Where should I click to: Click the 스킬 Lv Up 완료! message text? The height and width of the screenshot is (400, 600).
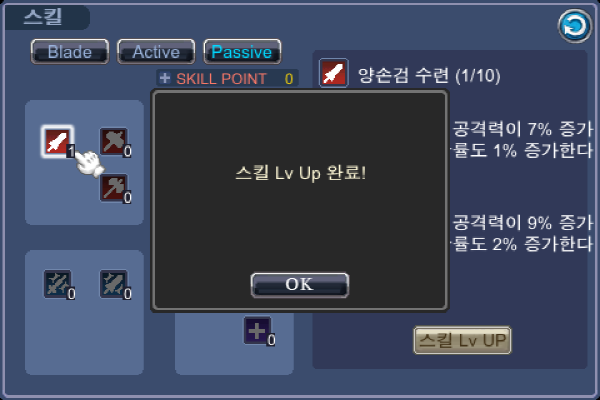(301, 173)
